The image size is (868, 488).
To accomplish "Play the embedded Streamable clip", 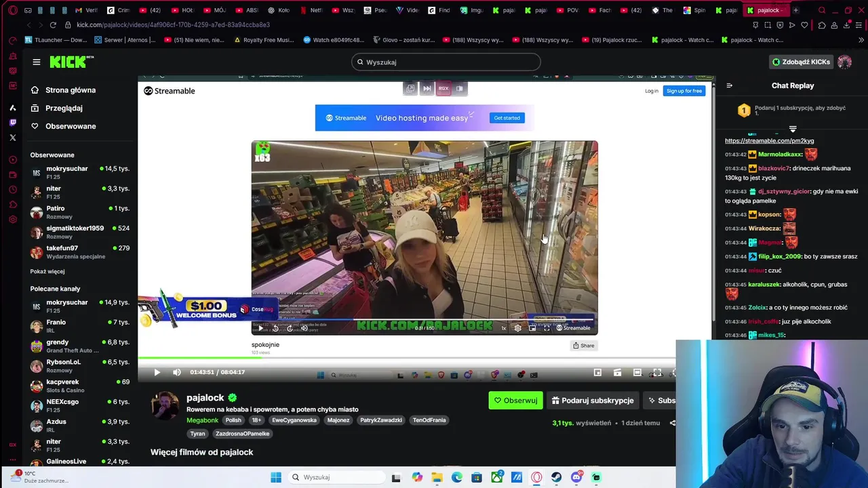I will 260,328.
